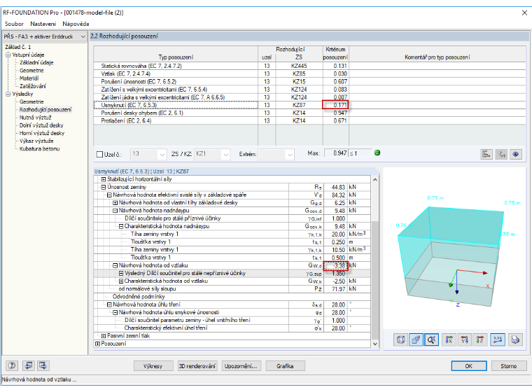Click 'Základ č. 1' in the tree

point(18,47)
